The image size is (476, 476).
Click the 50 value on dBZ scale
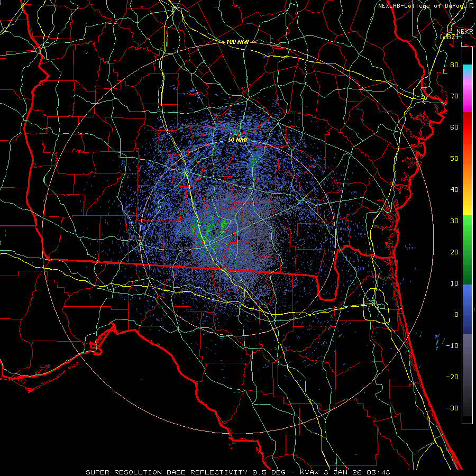(454, 159)
